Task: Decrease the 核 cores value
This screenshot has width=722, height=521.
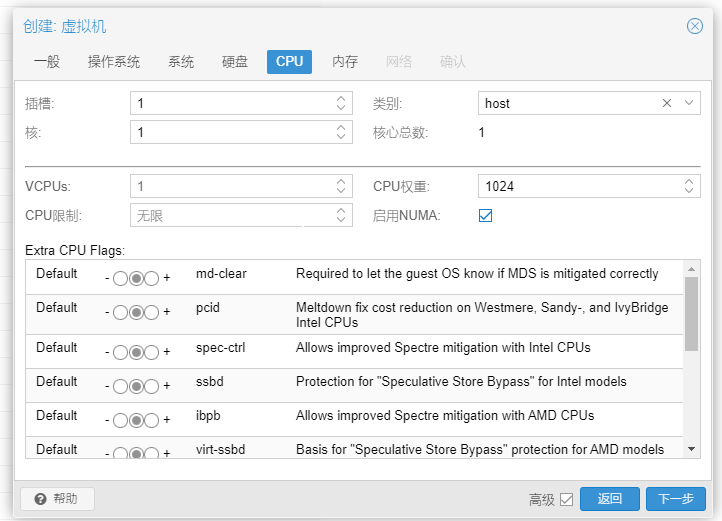Action: 341,136
